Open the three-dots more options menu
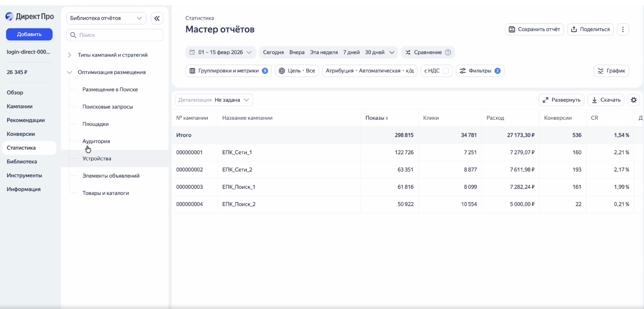The width and height of the screenshot is (644, 309). point(623,29)
